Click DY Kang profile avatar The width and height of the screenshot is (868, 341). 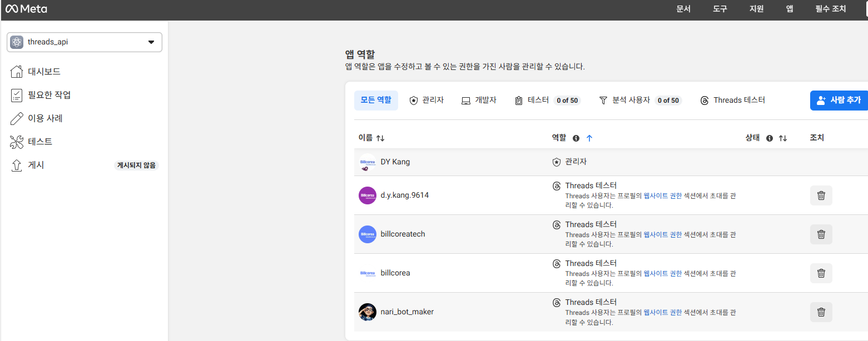coord(368,162)
